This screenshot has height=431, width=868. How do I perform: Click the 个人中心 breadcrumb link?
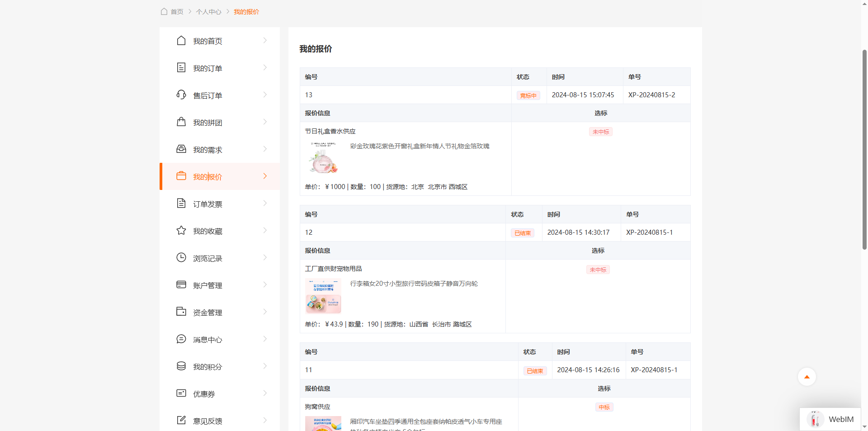pos(208,12)
